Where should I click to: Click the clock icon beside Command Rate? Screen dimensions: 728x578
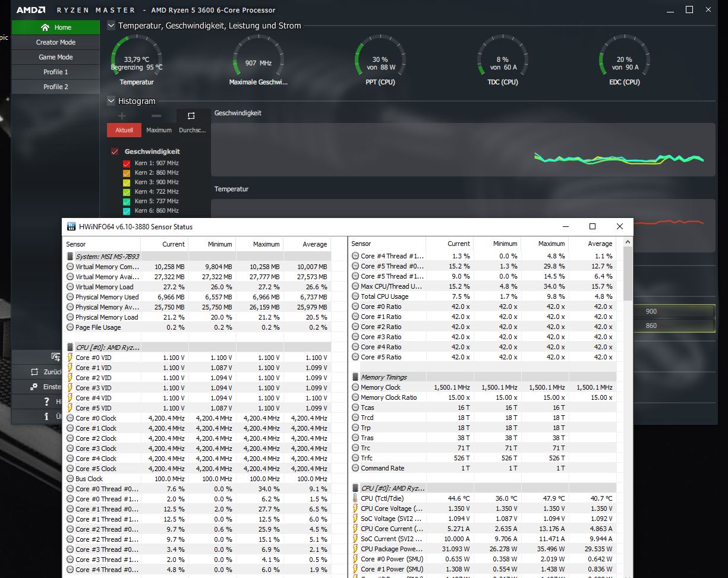(355, 468)
